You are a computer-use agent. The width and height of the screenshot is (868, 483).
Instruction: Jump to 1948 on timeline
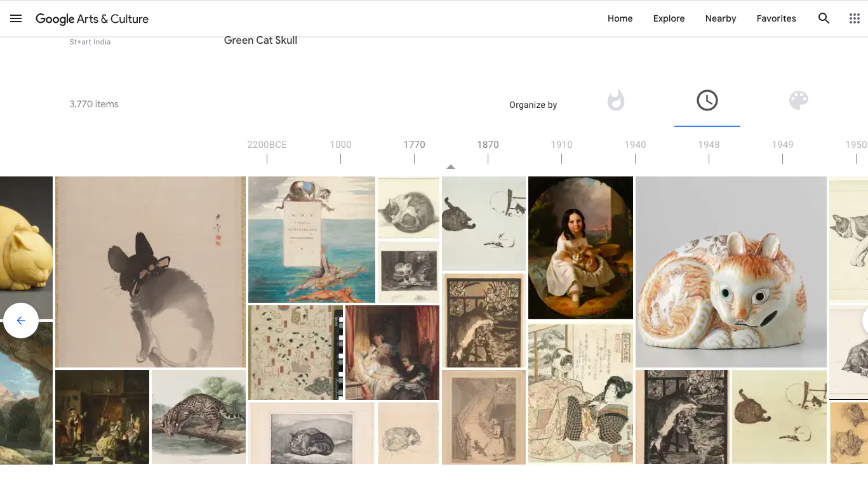click(x=709, y=145)
